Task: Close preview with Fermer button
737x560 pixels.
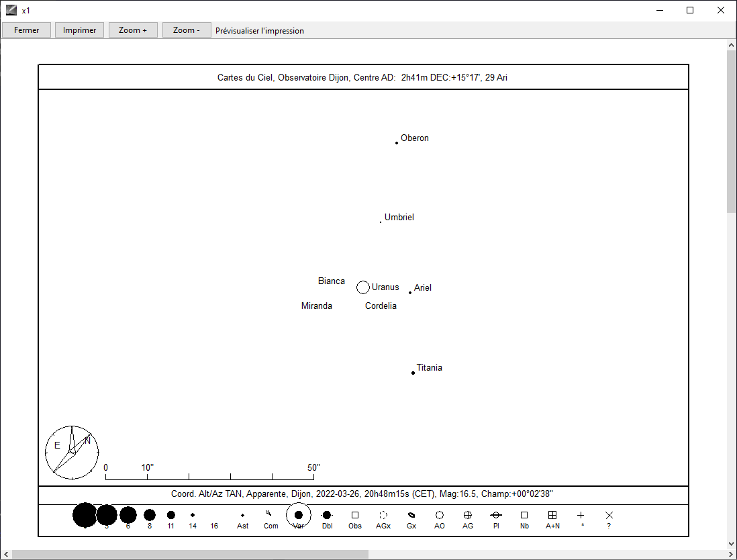Action: [26, 30]
